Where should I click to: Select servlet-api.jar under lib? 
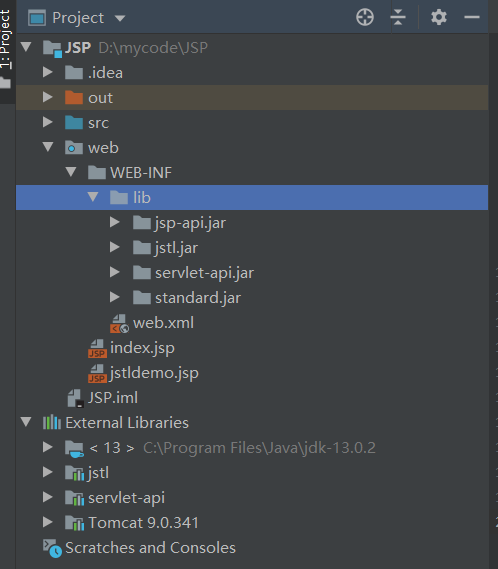pos(204,273)
